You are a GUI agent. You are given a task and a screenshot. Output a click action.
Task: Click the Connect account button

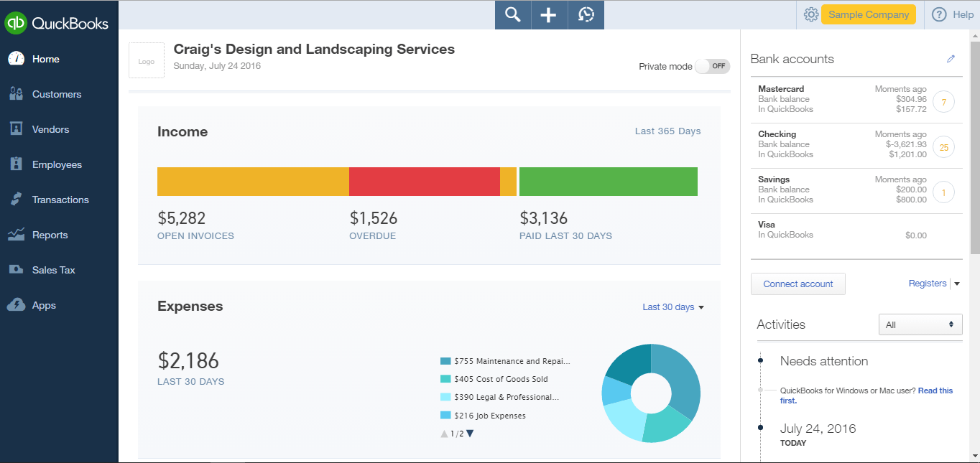[798, 284]
